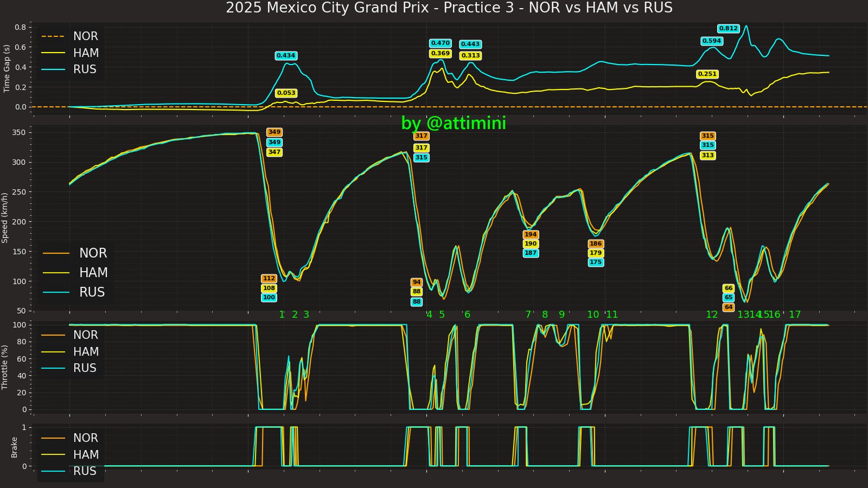Click the 0.434 RUS gap annotation
The image size is (868, 488).
pos(286,56)
